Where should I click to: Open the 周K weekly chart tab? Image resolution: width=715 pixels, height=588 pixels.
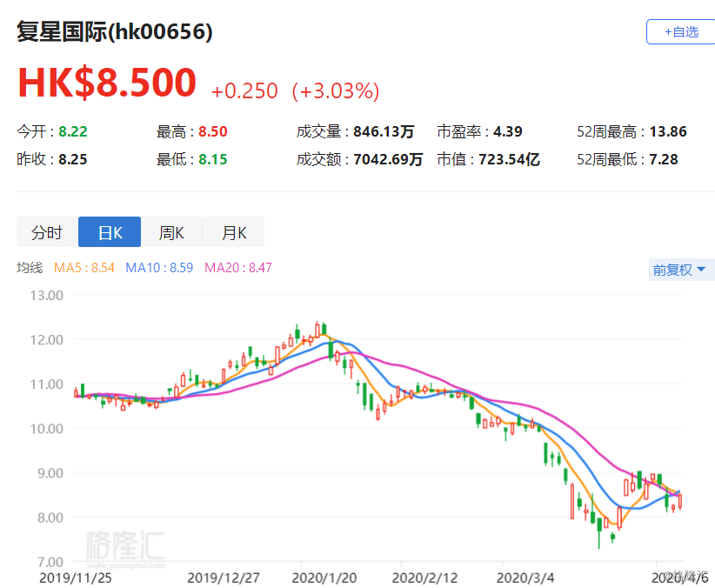171,232
